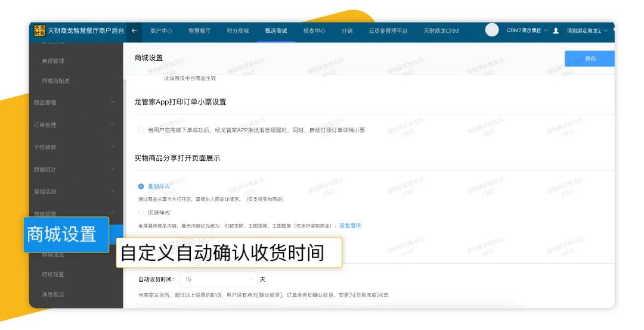Click the 天财商龙智慧餐厅商户后台 title

tap(86, 31)
